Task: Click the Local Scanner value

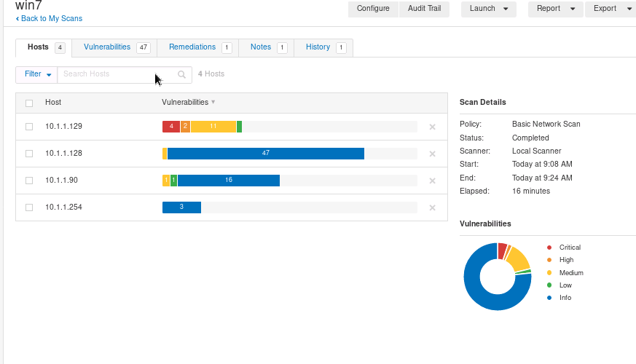Action: 537,151
